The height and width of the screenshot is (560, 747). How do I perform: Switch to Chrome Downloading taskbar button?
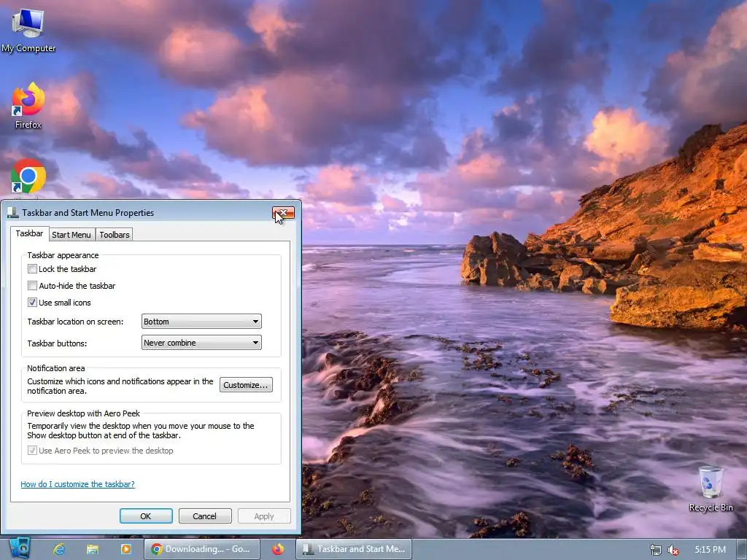point(202,549)
